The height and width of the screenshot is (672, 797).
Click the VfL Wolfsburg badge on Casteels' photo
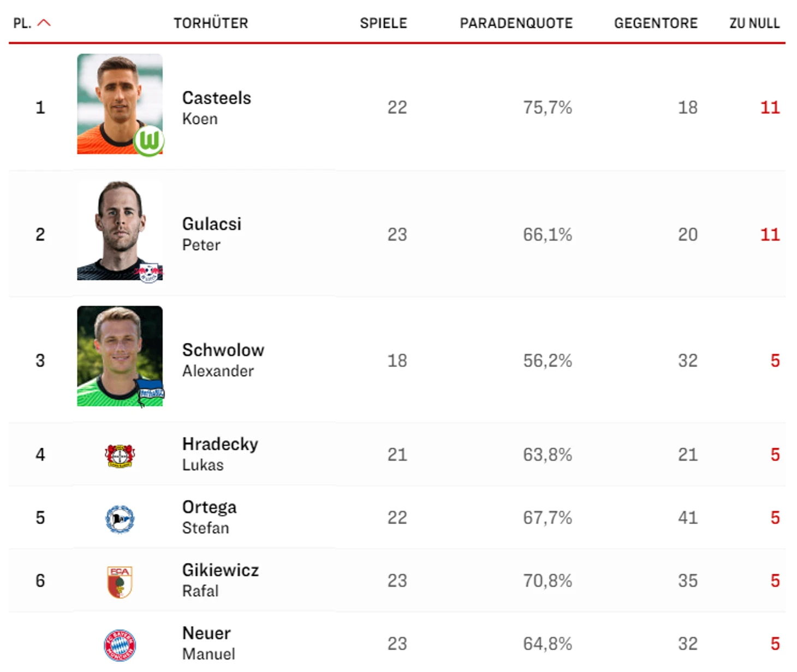click(149, 141)
